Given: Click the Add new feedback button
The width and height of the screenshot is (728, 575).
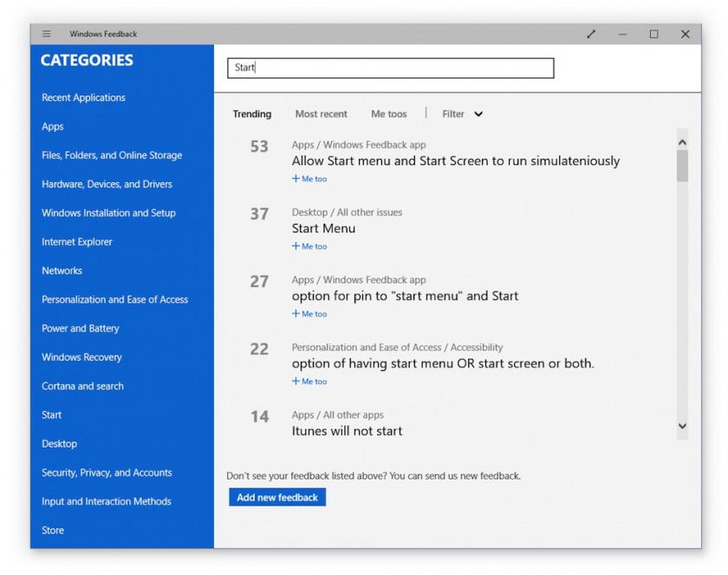Looking at the screenshot, I should click(x=277, y=497).
